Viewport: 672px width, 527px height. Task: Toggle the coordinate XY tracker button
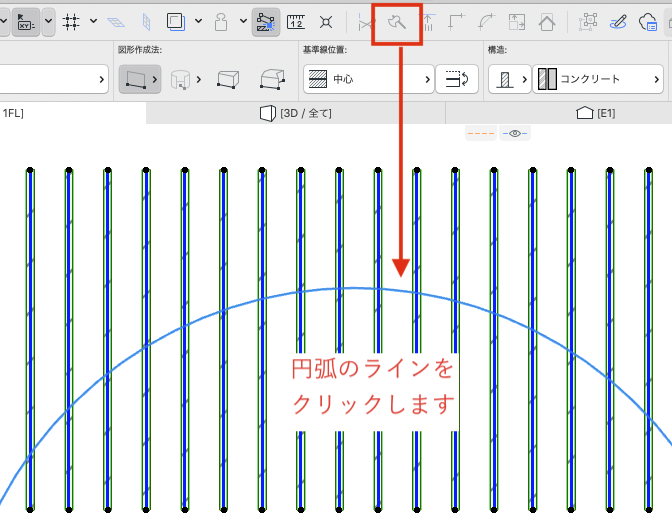tap(26, 22)
